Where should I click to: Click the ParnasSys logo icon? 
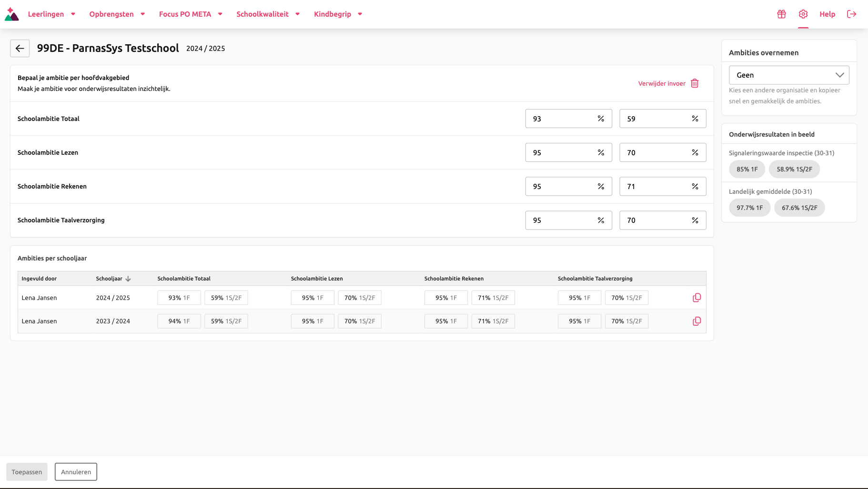click(11, 14)
